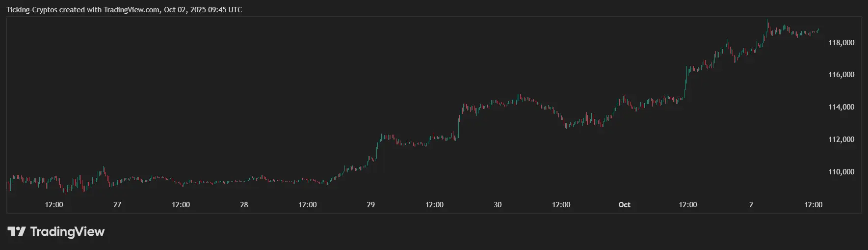The width and height of the screenshot is (868, 250).
Task: Select the 118,000 price axis label
Action: pos(841,43)
